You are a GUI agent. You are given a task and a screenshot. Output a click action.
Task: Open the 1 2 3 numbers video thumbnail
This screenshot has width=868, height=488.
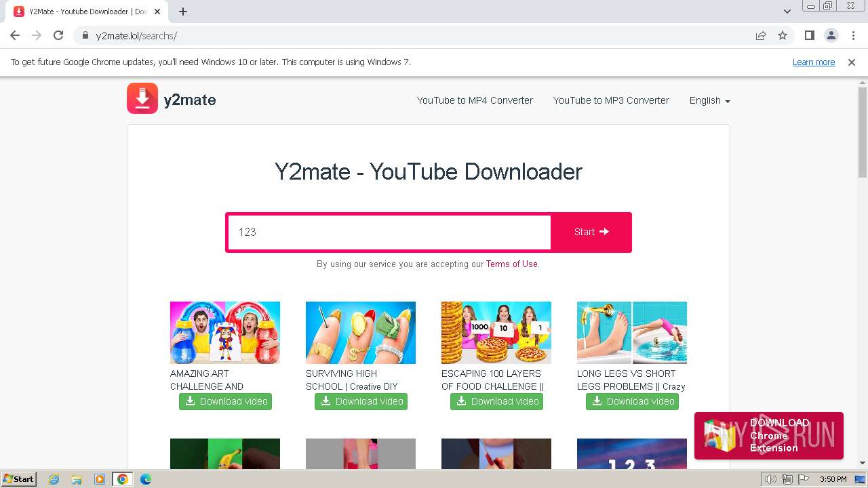click(x=632, y=453)
